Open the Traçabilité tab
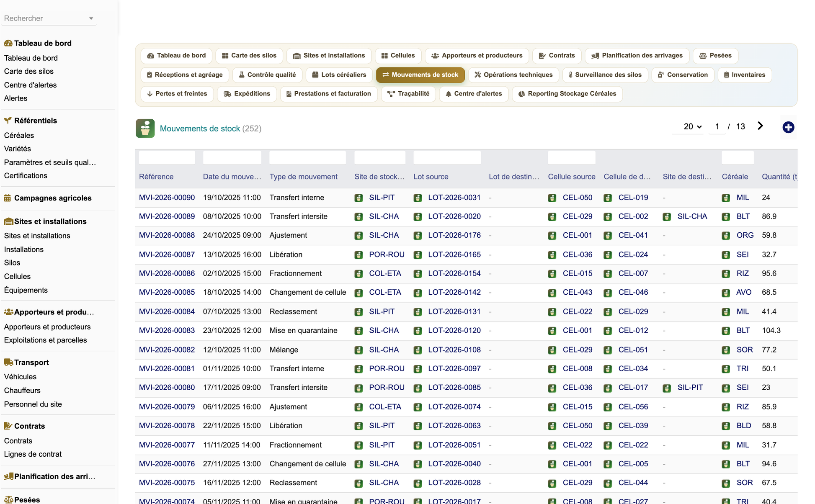The width and height of the screenshot is (815, 504). pyautogui.click(x=408, y=94)
